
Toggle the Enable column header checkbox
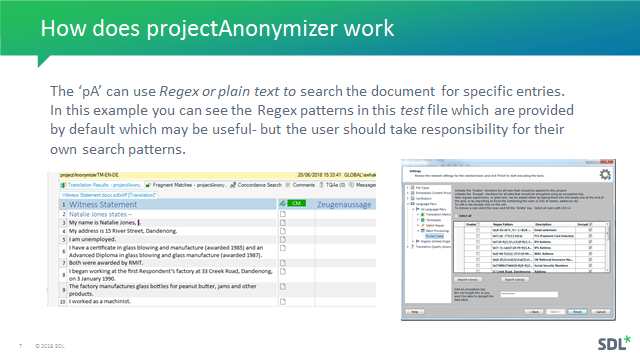478,224
